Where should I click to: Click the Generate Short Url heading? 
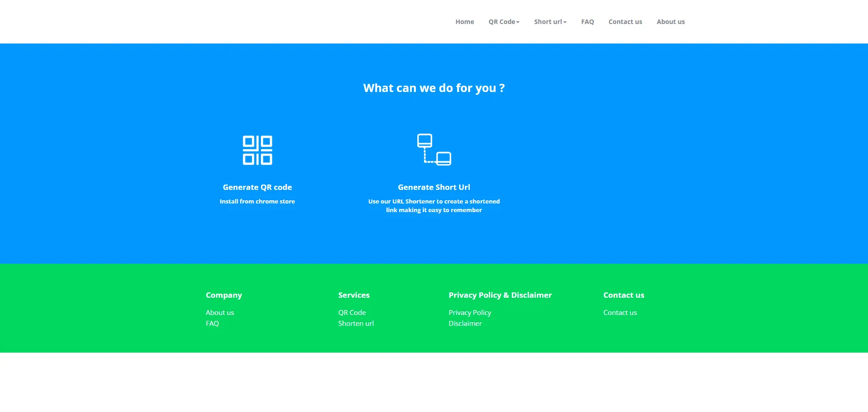pyautogui.click(x=434, y=187)
